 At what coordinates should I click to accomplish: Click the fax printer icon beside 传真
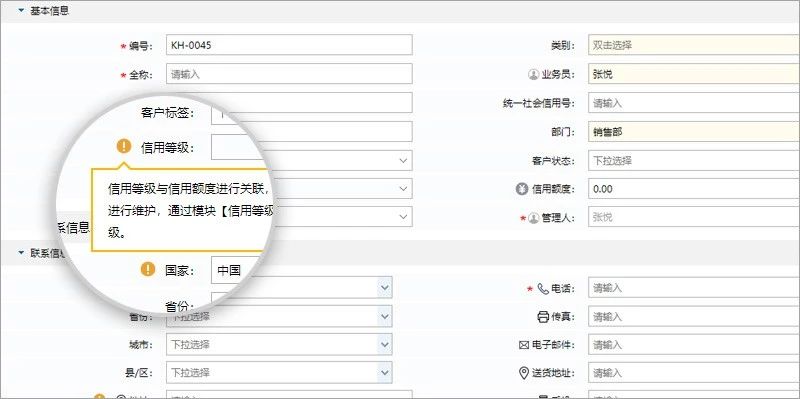(x=543, y=317)
